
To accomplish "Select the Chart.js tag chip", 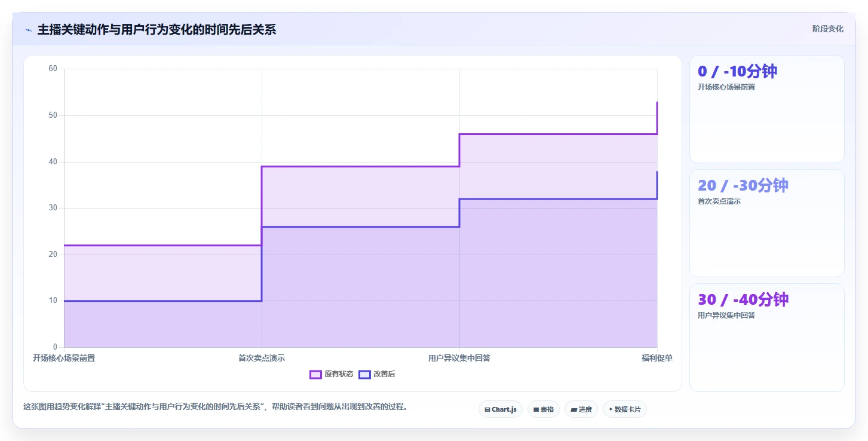I will [501, 409].
